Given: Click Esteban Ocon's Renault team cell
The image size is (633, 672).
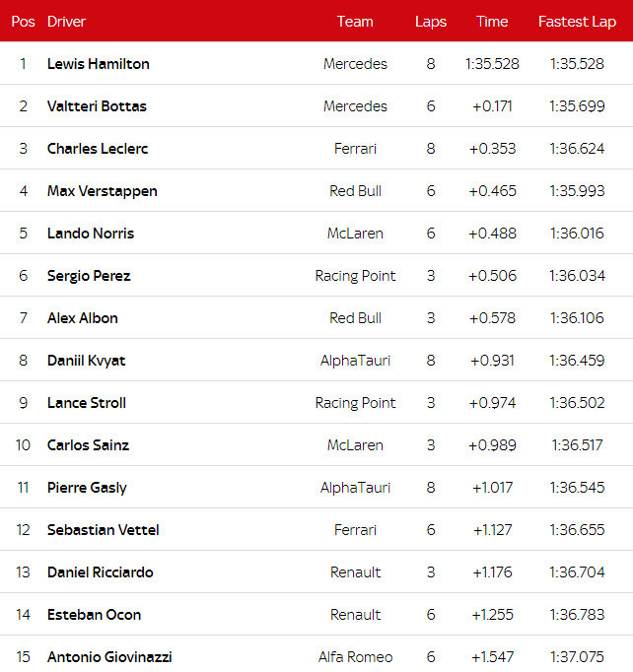Looking at the screenshot, I should (x=355, y=615).
